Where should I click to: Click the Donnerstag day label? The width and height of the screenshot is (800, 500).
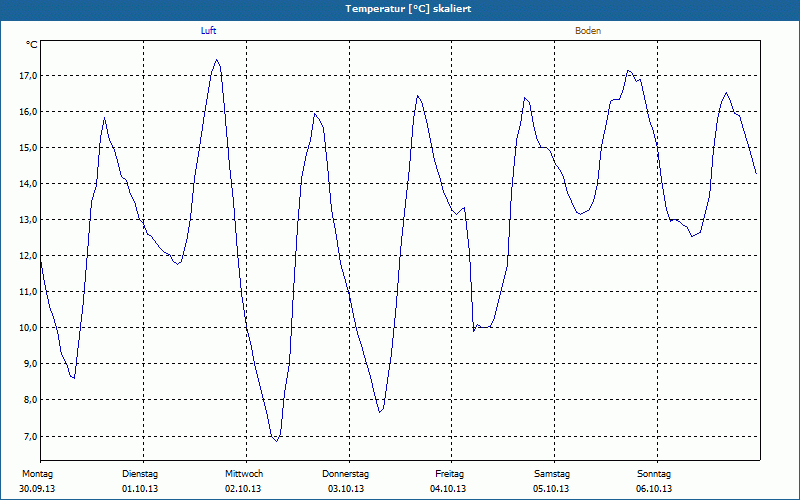point(345,474)
